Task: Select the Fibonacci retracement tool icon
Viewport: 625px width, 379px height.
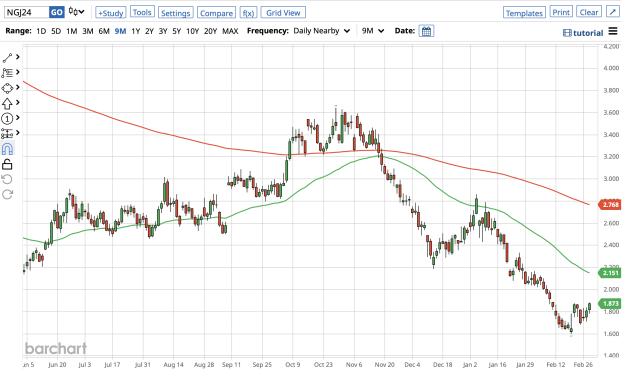Action: (x=7, y=73)
